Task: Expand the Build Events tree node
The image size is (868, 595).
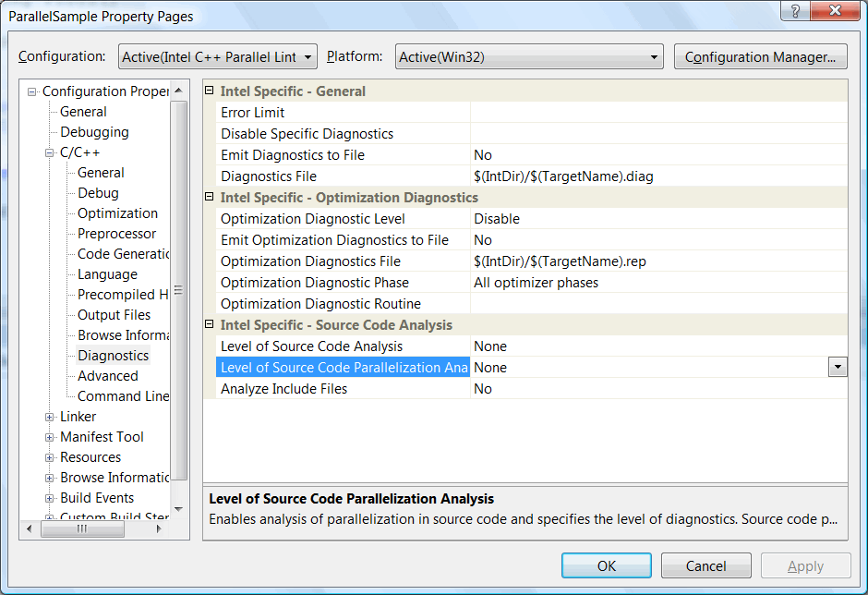Action: [x=49, y=499]
